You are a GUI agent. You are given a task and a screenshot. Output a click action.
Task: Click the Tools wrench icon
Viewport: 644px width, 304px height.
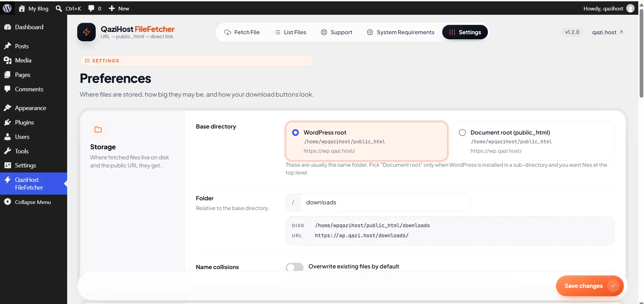point(7,151)
